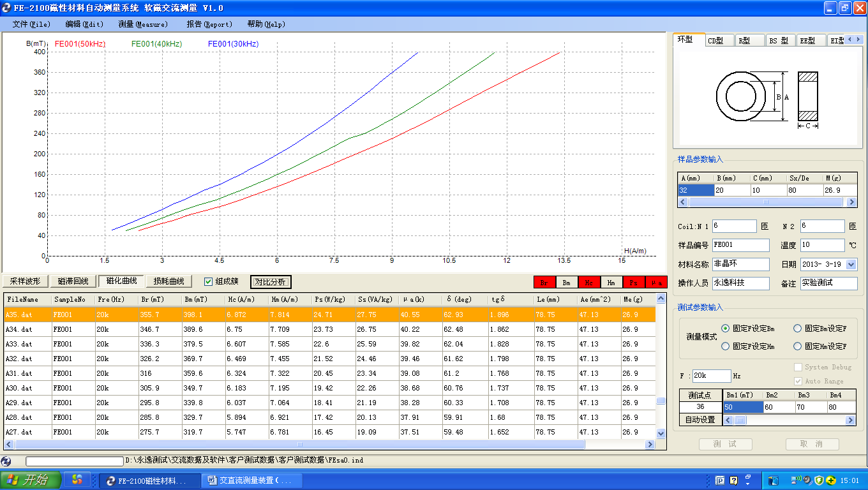The height and width of the screenshot is (490, 868).
Task: Click the 温度 temperature input field
Action: pyautogui.click(x=822, y=245)
